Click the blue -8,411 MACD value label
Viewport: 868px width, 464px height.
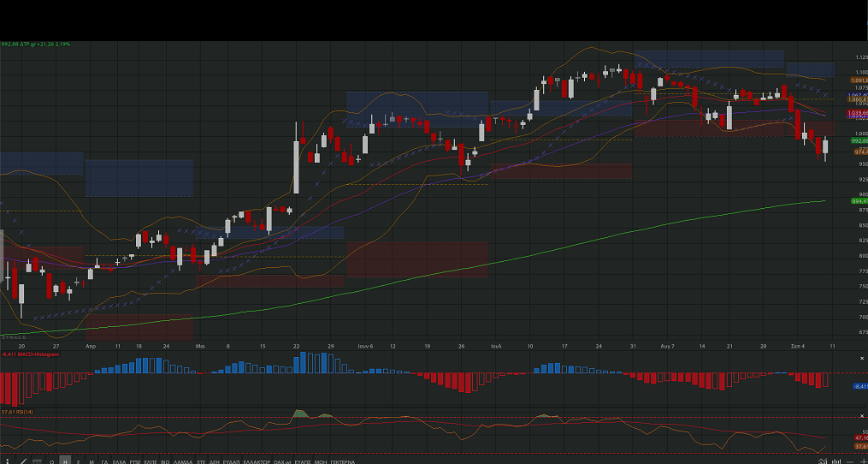coord(861,386)
